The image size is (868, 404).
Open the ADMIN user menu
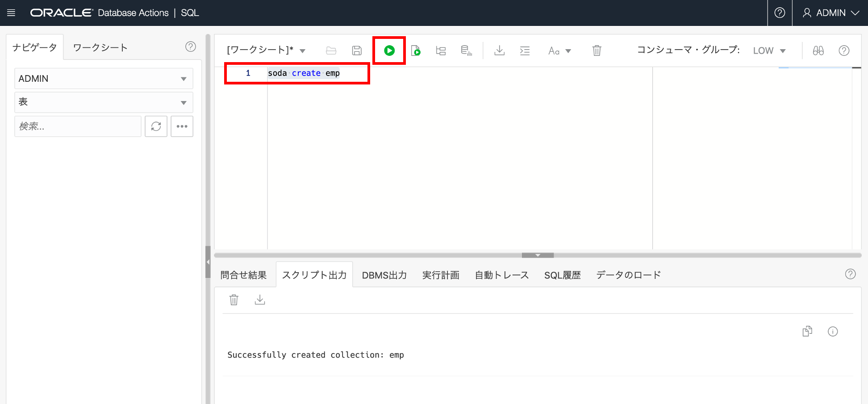[830, 13]
